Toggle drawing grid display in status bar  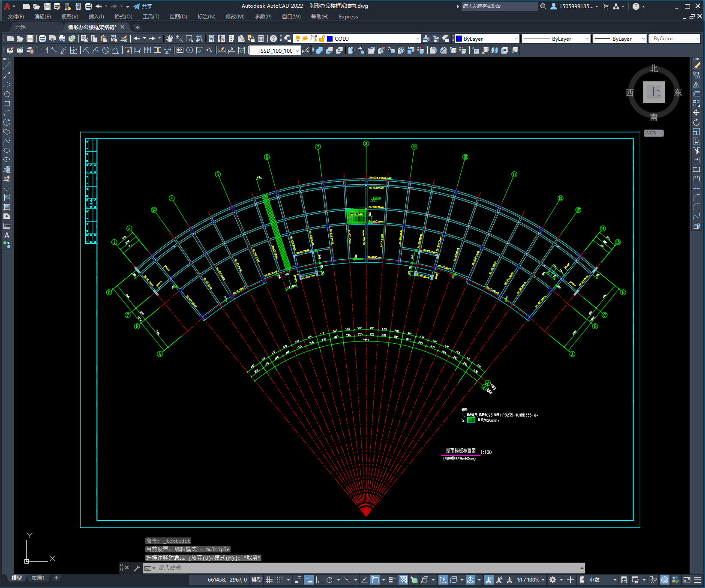point(269,580)
